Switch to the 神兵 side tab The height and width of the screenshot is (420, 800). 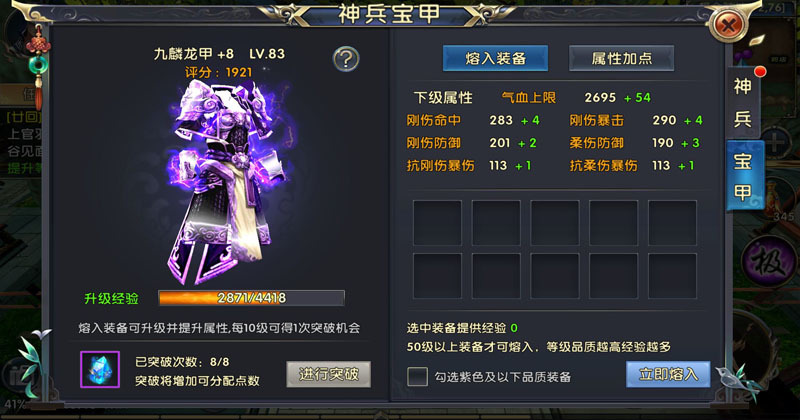(x=743, y=102)
